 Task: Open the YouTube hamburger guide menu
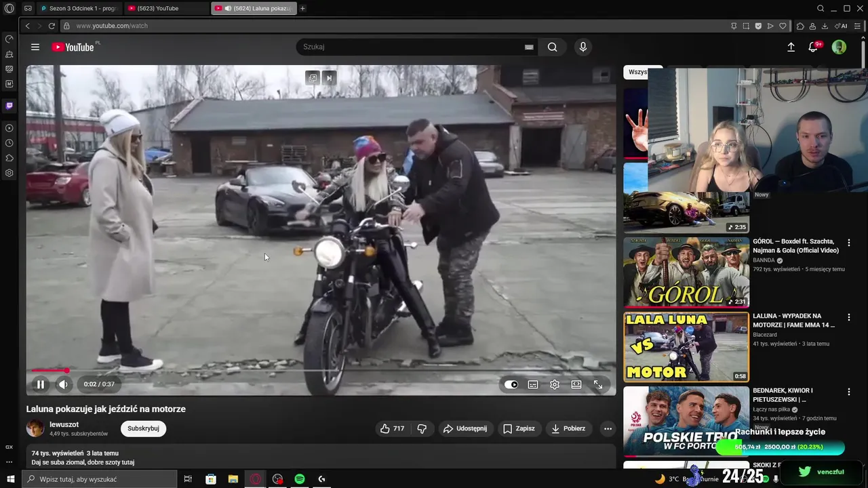coord(35,47)
